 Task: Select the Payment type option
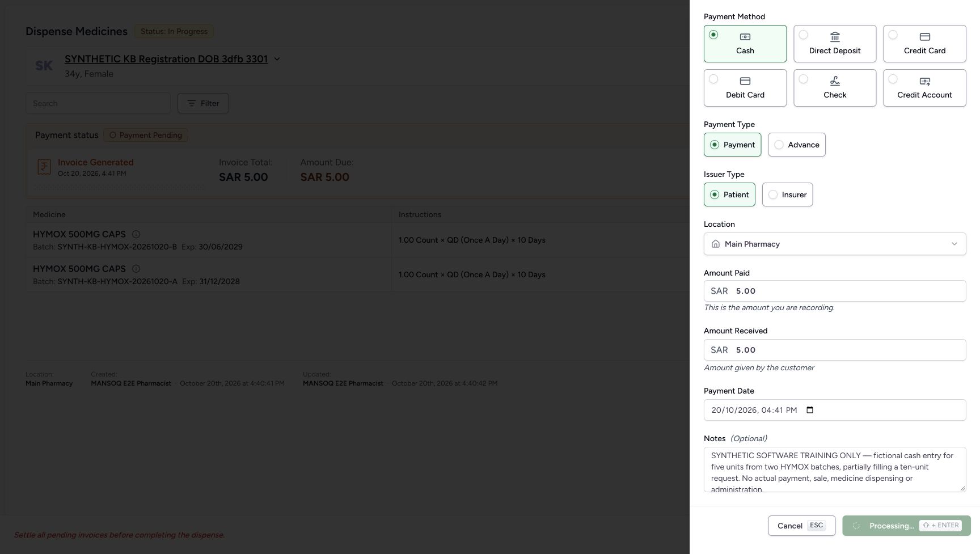click(x=732, y=145)
